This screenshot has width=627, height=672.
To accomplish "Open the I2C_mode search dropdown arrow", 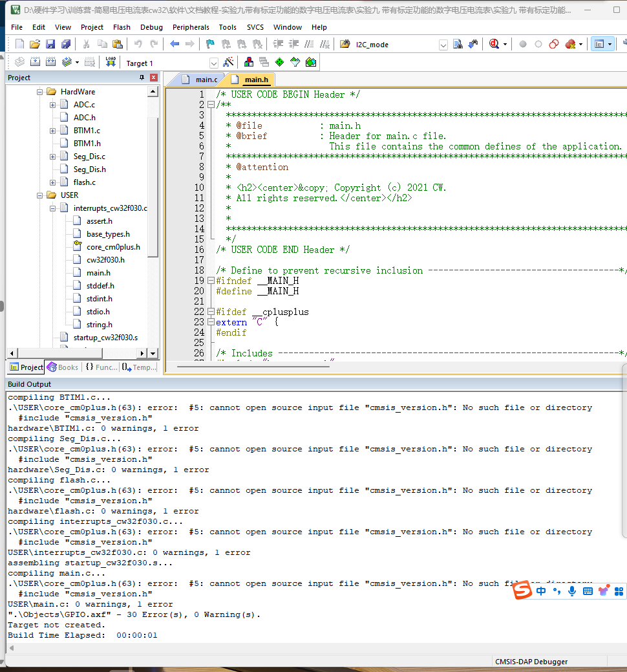I will (x=443, y=45).
